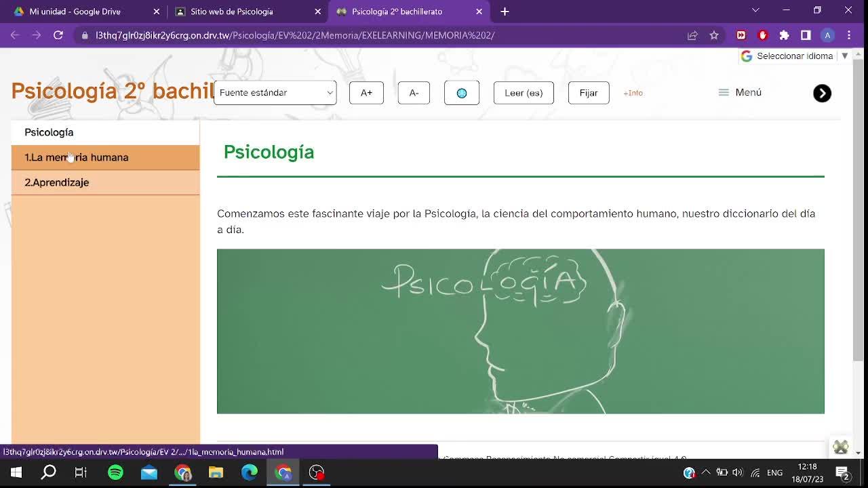Viewport: 868px width, 488px height.
Task: Open 1.La memoria humana in the sidebar
Action: tap(105, 157)
